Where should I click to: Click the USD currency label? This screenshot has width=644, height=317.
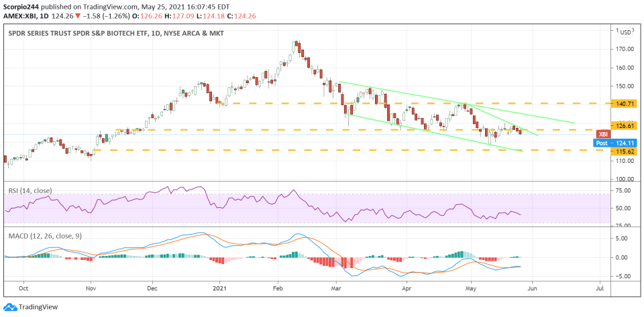(626, 32)
